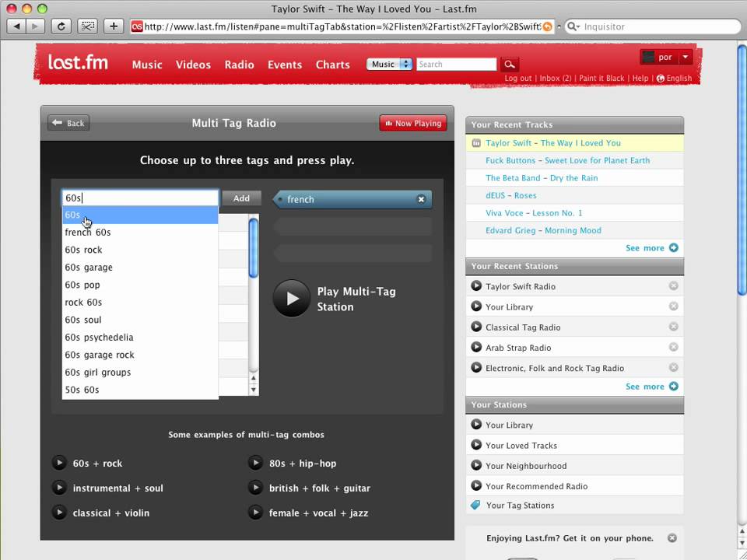Play Your Library in Recent Stations
The image size is (747, 560).
(476, 306)
